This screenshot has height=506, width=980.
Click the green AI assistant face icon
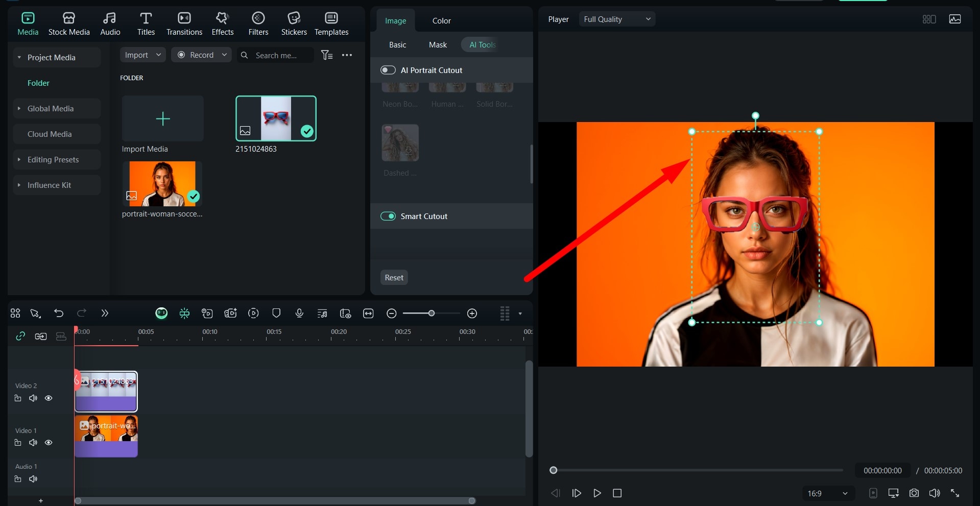click(161, 313)
